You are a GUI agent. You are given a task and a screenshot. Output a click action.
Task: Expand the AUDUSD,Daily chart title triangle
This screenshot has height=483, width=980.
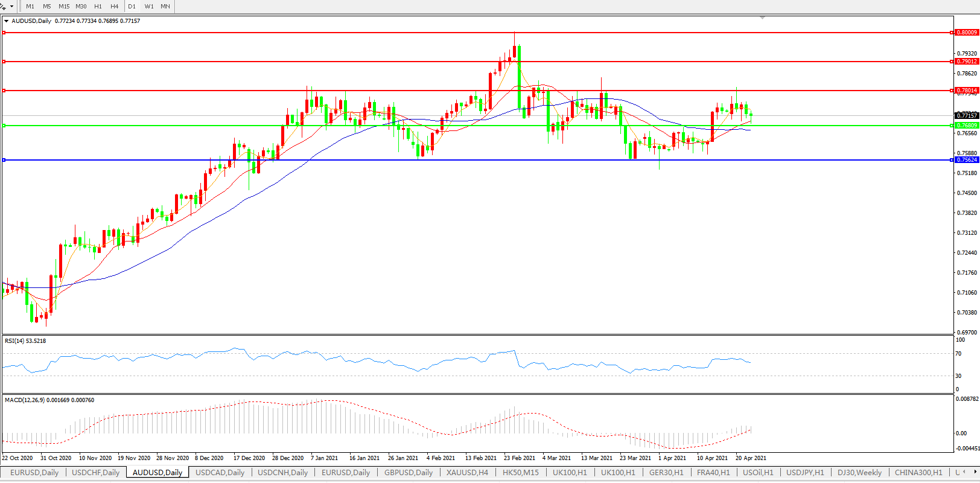click(x=6, y=21)
